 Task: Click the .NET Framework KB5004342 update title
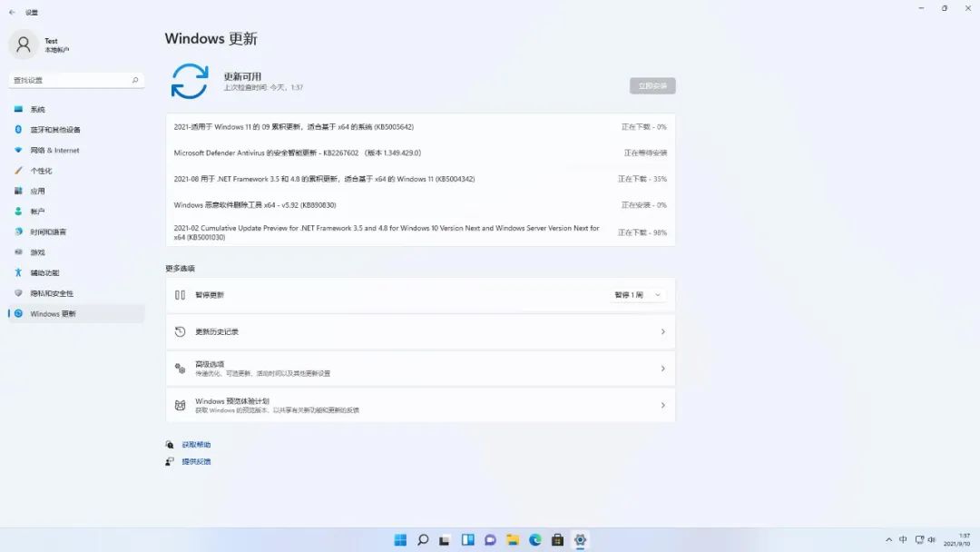(324, 179)
